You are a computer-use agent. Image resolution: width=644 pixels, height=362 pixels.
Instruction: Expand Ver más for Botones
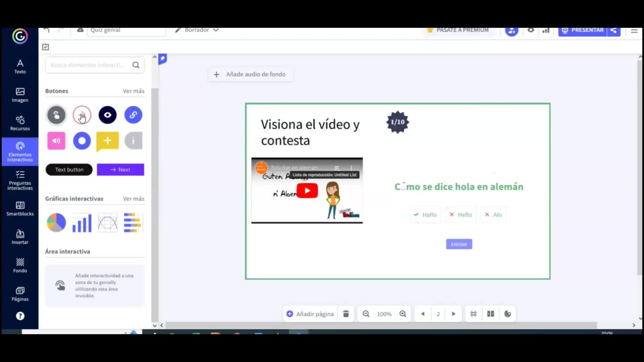[133, 91]
